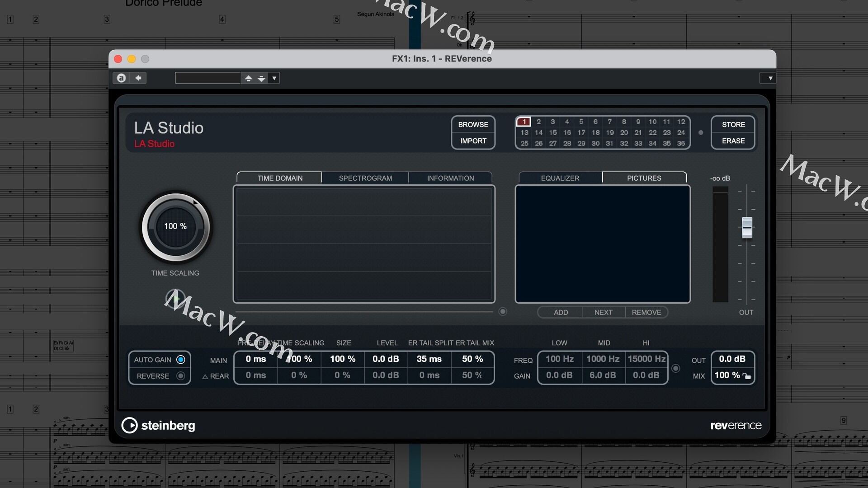
Task: Click main pre-delay 0 ms value
Action: pyautogui.click(x=256, y=359)
